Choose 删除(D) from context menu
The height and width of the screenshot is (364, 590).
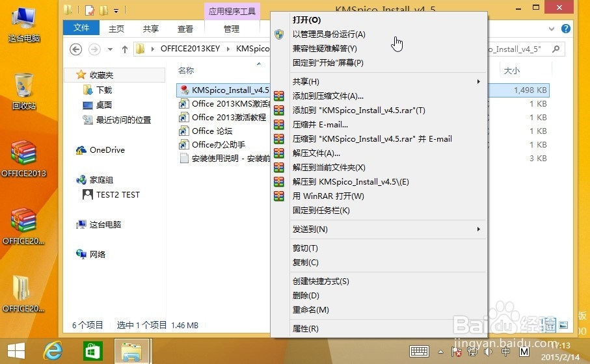click(379, 296)
